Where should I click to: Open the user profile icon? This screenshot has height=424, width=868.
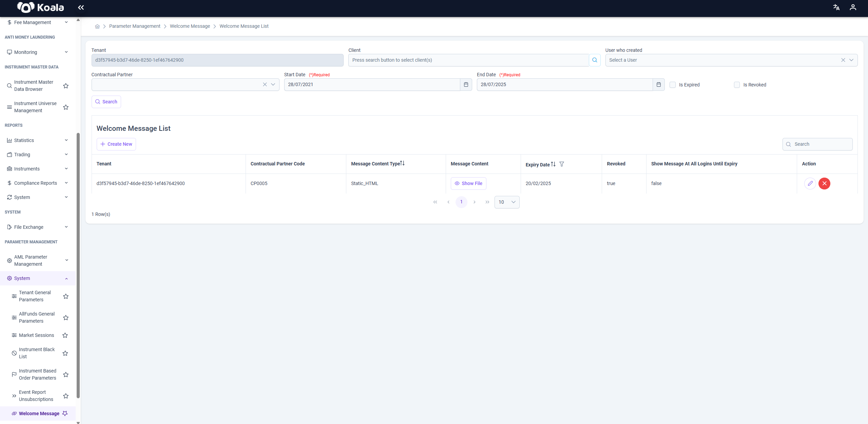[853, 7]
